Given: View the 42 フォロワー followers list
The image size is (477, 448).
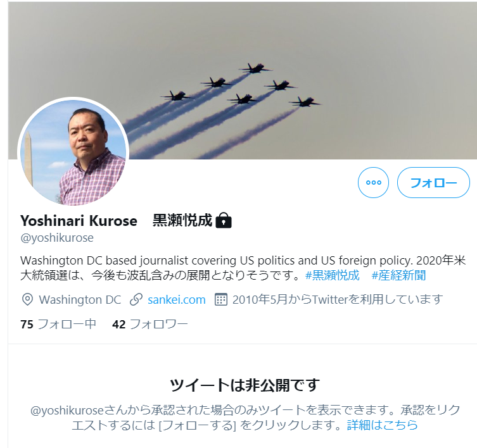Looking at the screenshot, I should pos(150,325).
